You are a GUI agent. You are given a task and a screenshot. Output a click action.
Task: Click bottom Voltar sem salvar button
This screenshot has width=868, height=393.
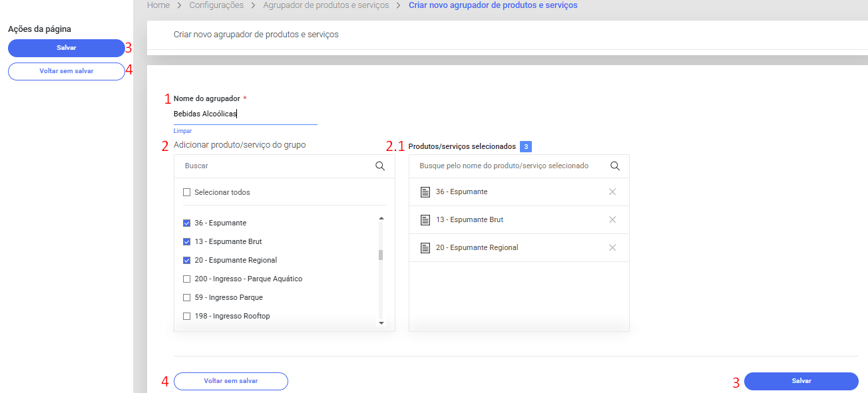click(230, 381)
